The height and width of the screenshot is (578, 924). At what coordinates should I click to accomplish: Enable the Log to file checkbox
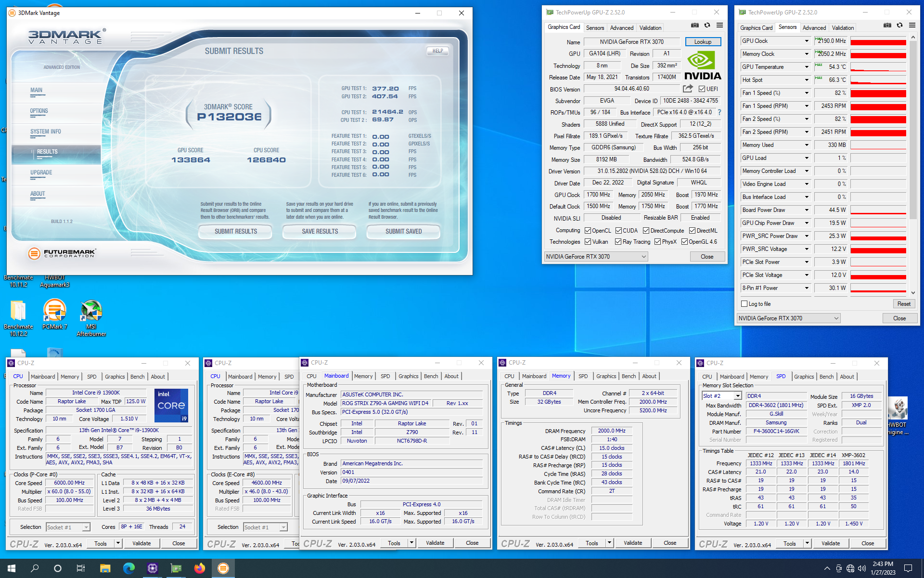[x=744, y=304]
